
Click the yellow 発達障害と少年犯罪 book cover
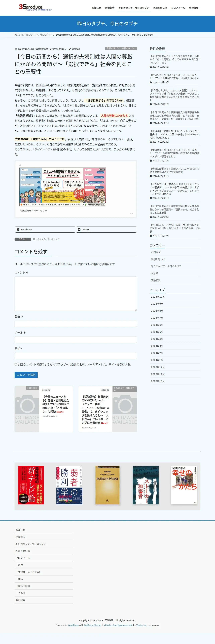pyautogui.click(x=107, y=485)
